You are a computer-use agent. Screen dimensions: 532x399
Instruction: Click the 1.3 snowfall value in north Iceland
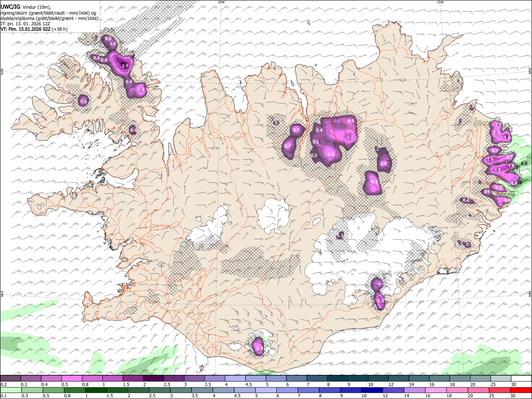point(350,137)
